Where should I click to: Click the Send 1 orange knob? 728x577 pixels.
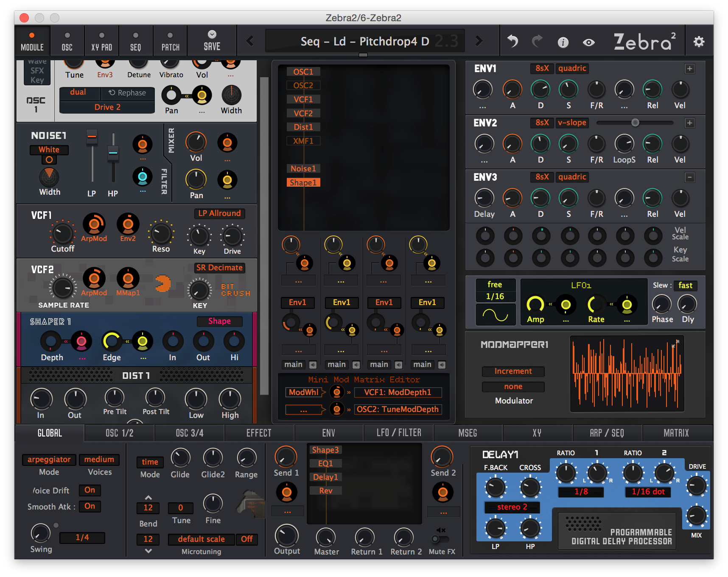pos(286,457)
